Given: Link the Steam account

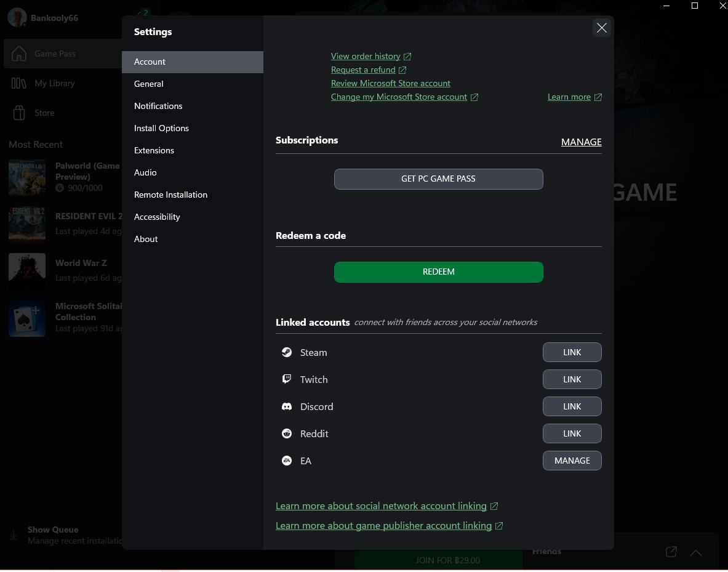Looking at the screenshot, I should coord(572,352).
